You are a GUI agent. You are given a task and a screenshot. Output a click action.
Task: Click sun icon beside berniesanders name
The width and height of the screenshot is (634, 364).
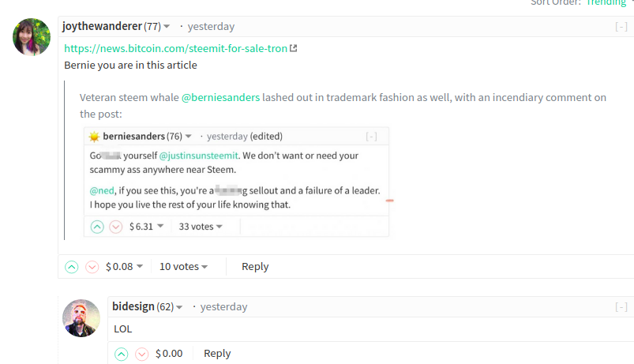94,137
